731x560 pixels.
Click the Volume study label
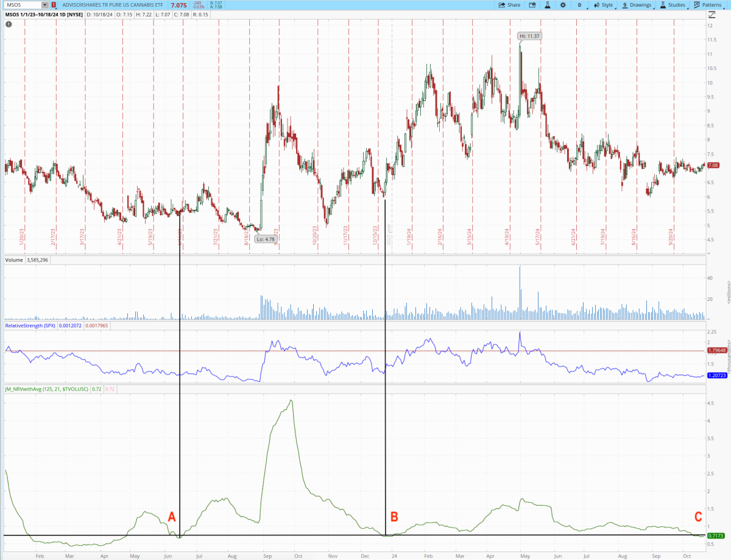pyautogui.click(x=14, y=260)
